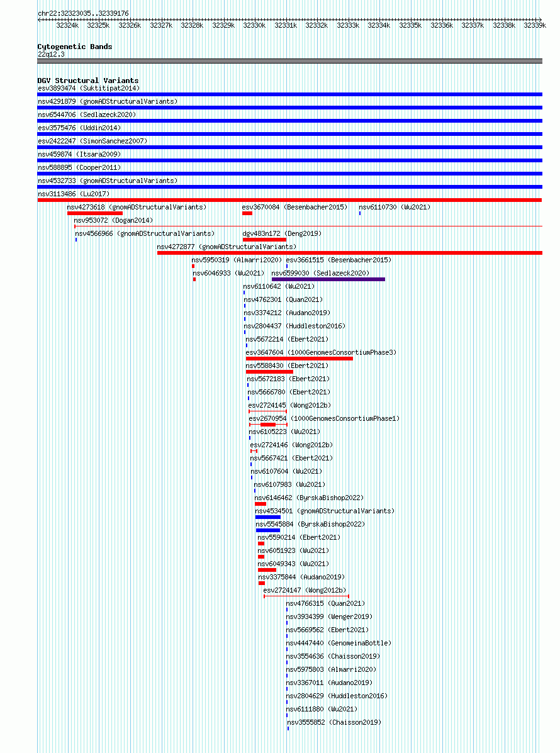Viewport: 560px width, 753px height.
Task: Click nsv5672183 (Ebert2021) label
Action: [x=289, y=379]
